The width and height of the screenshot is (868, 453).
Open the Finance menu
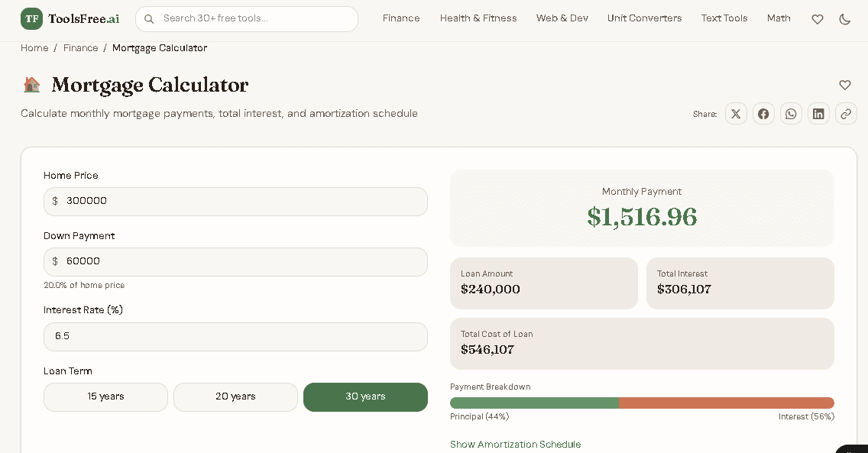pyautogui.click(x=401, y=18)
